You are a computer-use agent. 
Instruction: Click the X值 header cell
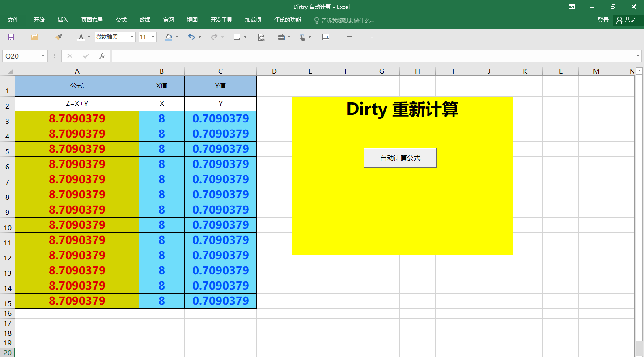[161, 86]
